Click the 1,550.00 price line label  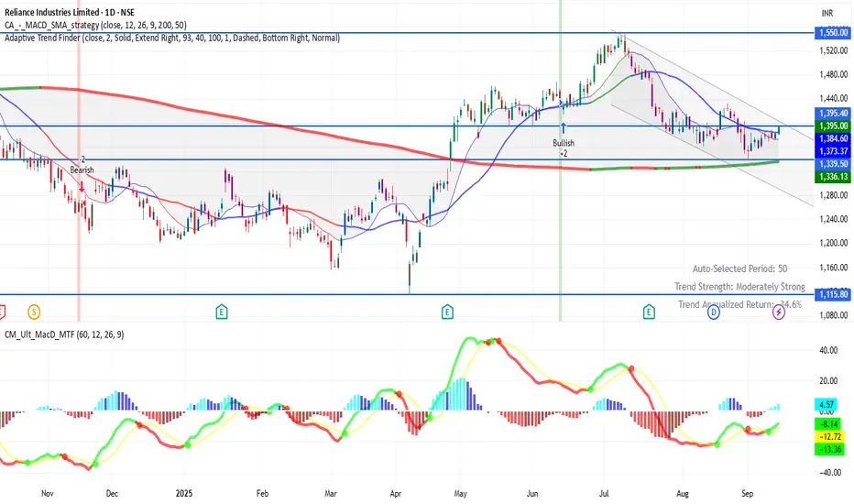coord(833,33)
